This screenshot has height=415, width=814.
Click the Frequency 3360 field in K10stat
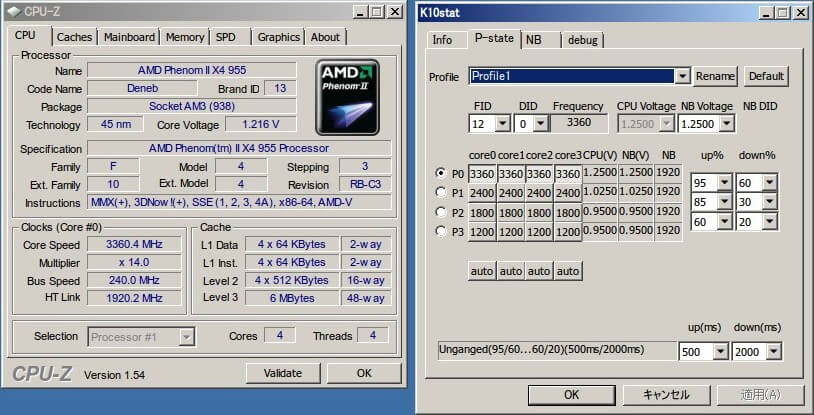pyautogui.click(x=578, y=123)
